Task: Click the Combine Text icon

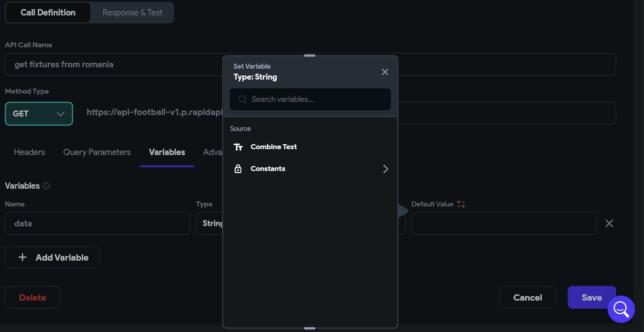Action: pyautogui.click(x=238, y=147)
